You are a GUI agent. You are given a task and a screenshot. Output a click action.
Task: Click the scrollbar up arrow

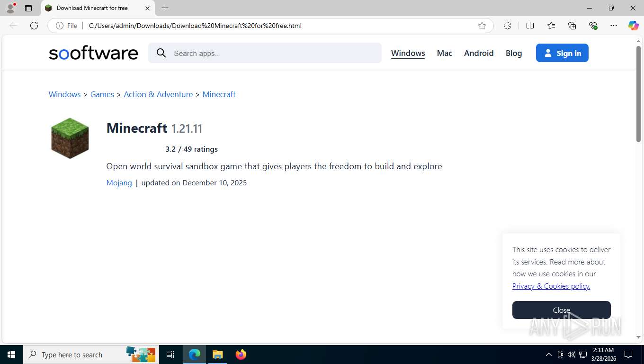click(x=638, y=41)
